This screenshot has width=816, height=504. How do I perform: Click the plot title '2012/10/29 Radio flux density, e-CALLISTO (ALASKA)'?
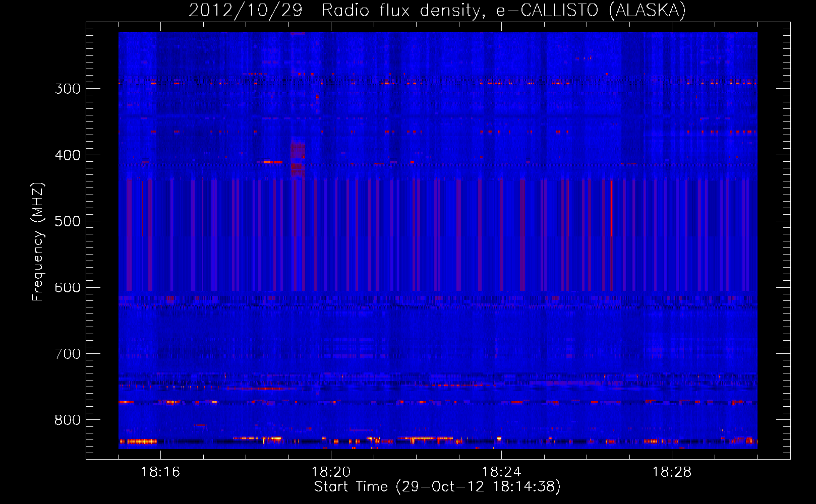point(437,10)
